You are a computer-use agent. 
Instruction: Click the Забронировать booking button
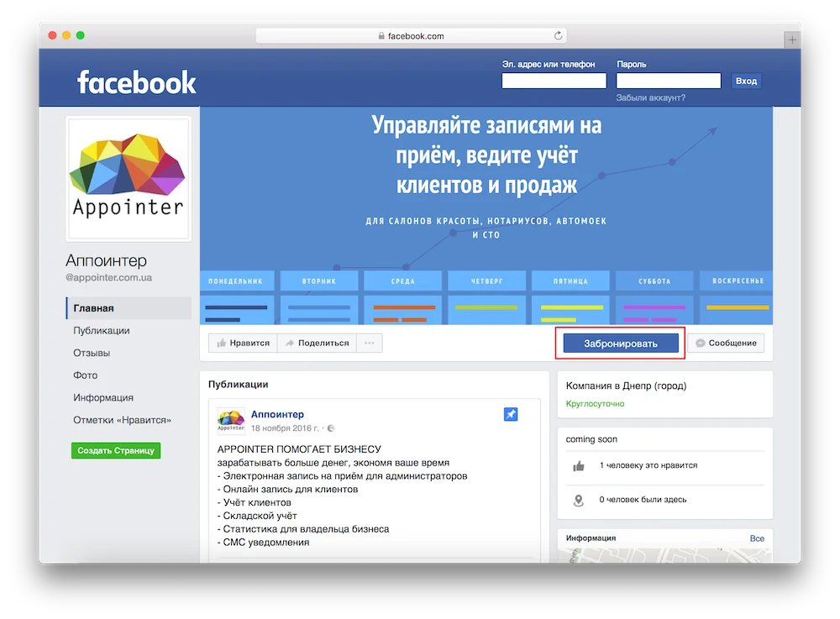pyautogui.click(x=621, y=344)
